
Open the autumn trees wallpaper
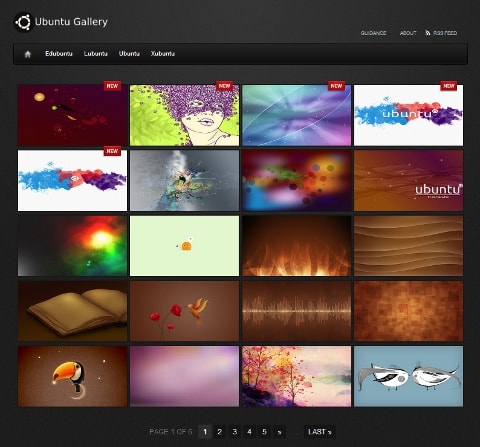pos(296,376)
